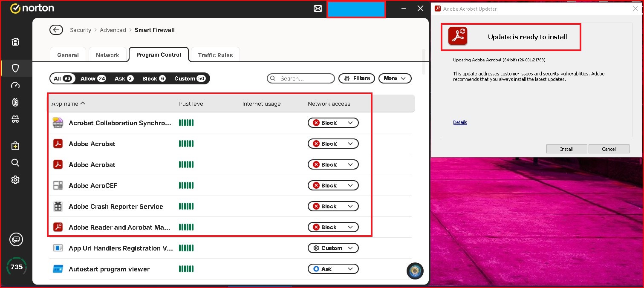The height and width of the screenshot is (288, 644).
Task: Click the Smart Firewall breadcrumb text
Action: tap(155, 30)
